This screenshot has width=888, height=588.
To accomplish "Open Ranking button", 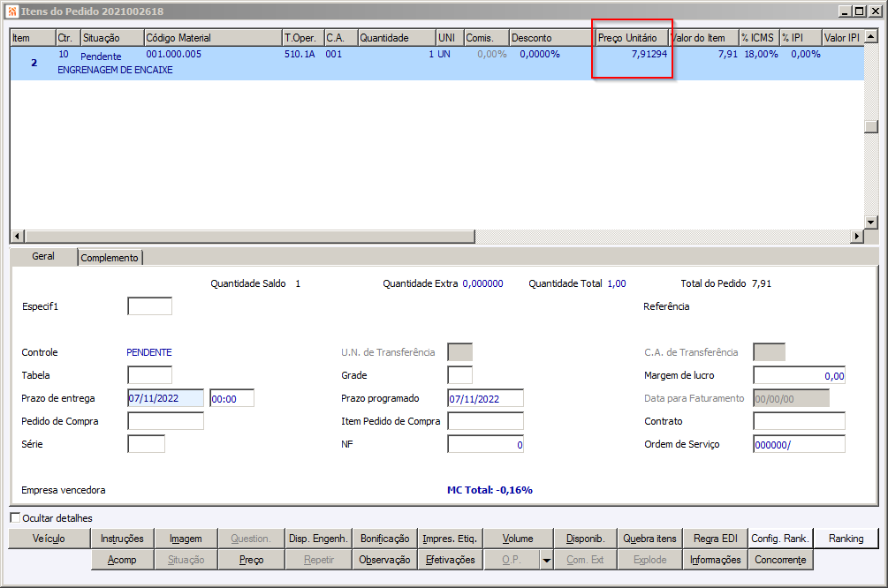I will (x=846, y=539).
